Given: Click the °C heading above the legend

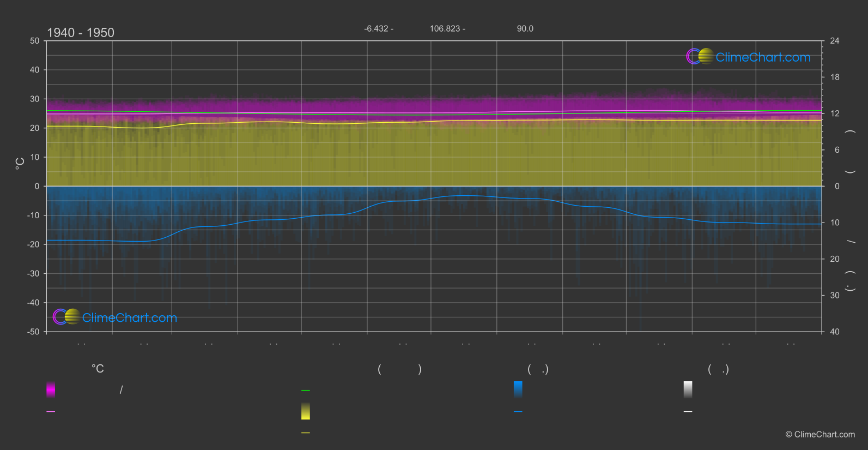Looking at the screenshot, I should click(98, 369).
